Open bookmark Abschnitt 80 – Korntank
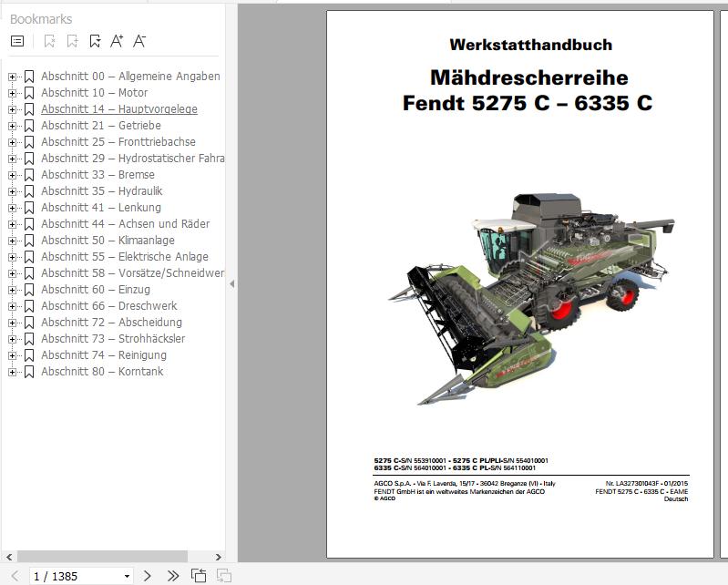This screenshot has height=585, width=728. tap(102, 372)
